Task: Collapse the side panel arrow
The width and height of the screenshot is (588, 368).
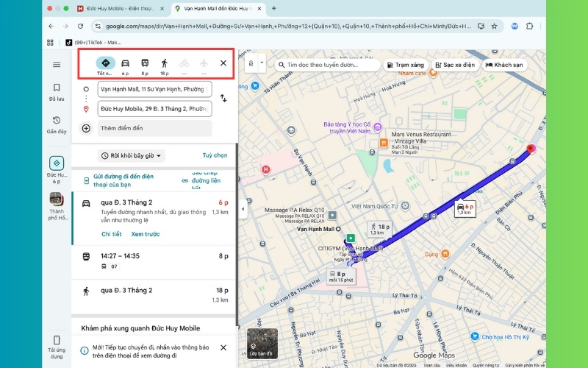Action: (x=243, y=210)
